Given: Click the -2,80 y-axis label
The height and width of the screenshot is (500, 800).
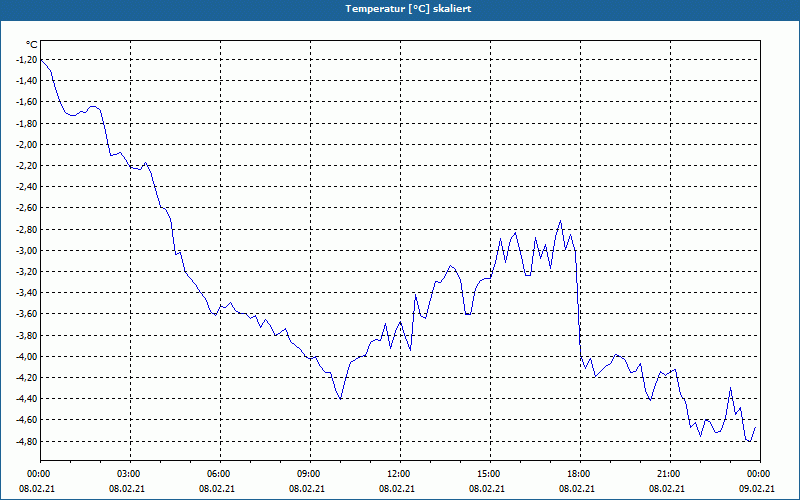Looking at the screenshot, I should (x=27, y=230).
